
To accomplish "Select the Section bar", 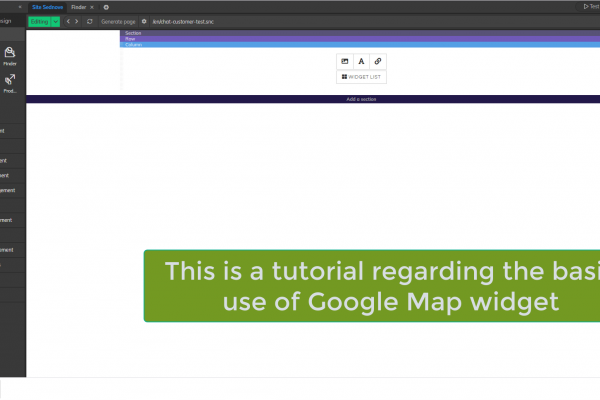I will [360, 33].
